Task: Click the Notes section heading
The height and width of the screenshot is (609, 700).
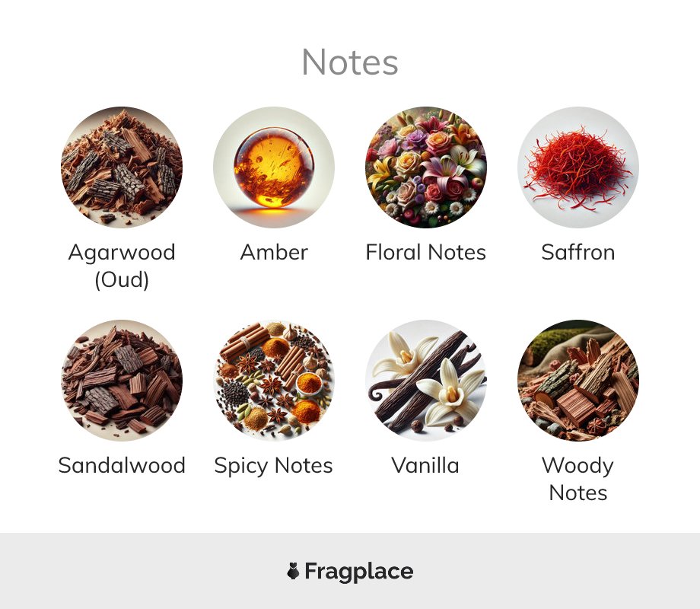Action: click(349, 62)
